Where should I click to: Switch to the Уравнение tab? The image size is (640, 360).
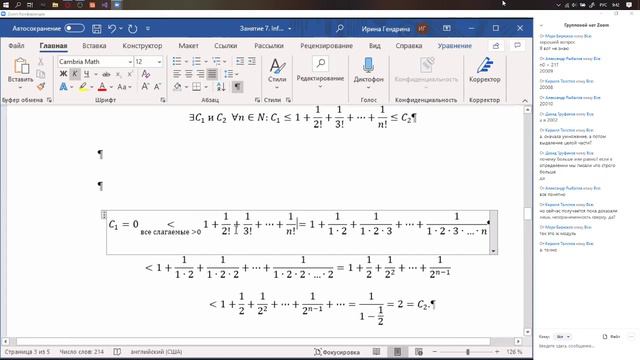point(455,46)
